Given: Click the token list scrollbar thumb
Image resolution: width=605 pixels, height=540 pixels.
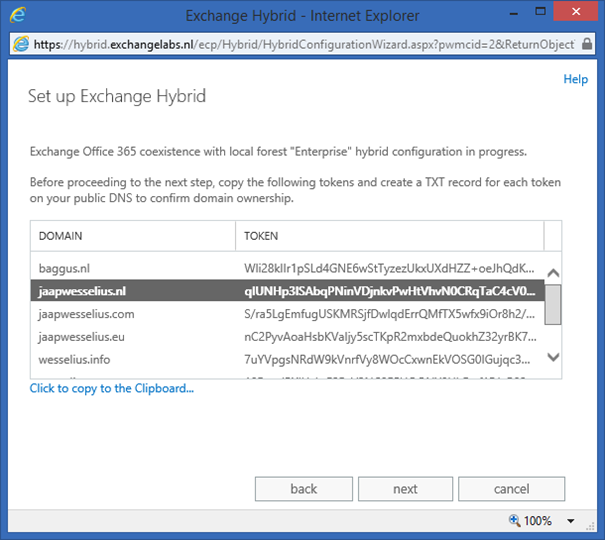Looking at the screenshot, I should pos(552,305).
